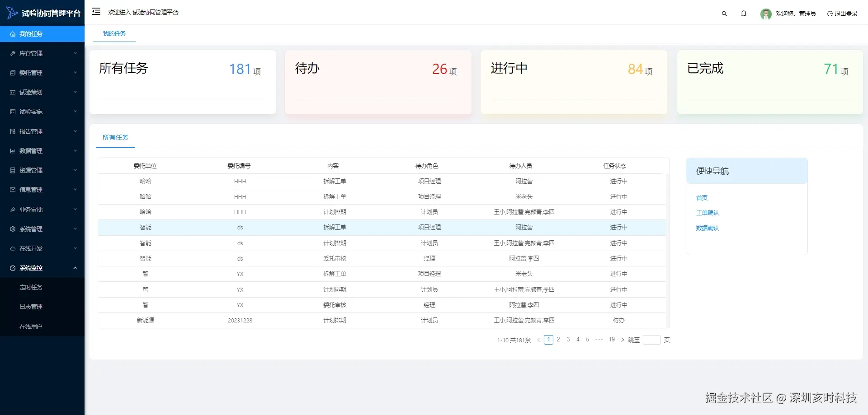Expand the 试验策划 menu chevron
868x415 pixels.
coord(75,92)
